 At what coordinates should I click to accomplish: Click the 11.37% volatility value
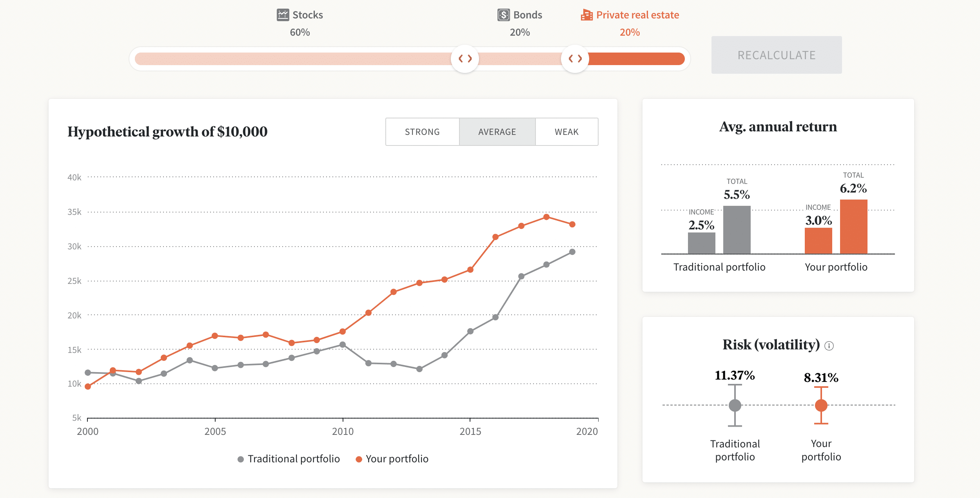tap(735, 375)
